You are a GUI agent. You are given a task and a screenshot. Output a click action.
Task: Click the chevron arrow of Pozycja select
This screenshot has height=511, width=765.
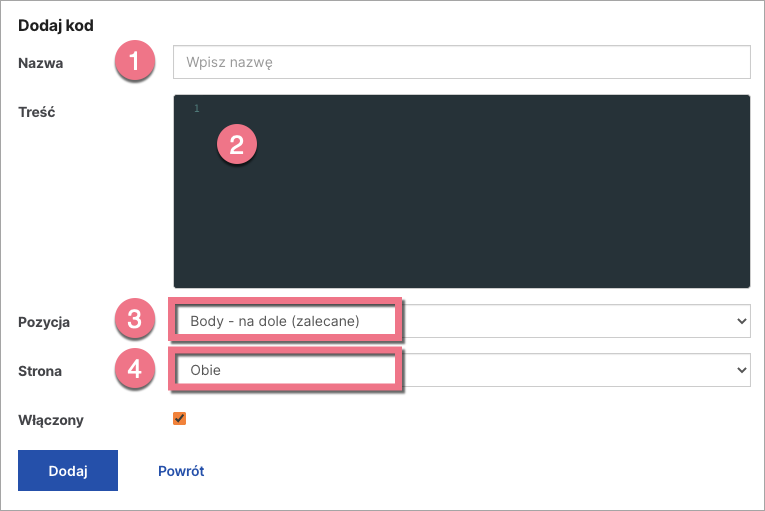741,321
